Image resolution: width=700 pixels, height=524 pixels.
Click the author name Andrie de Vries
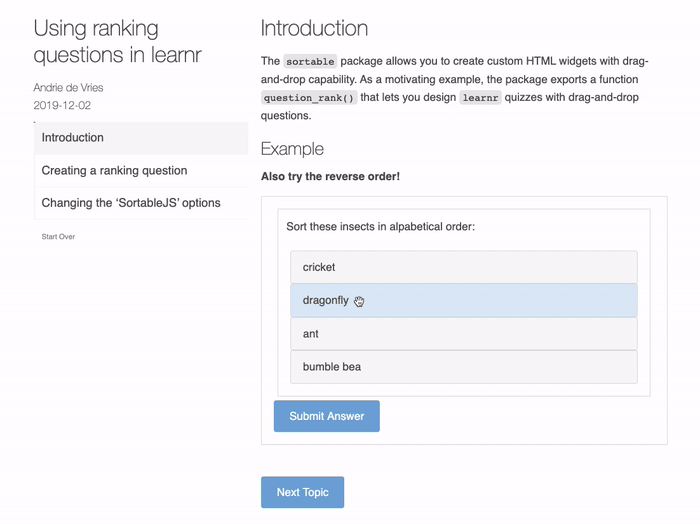68,88
